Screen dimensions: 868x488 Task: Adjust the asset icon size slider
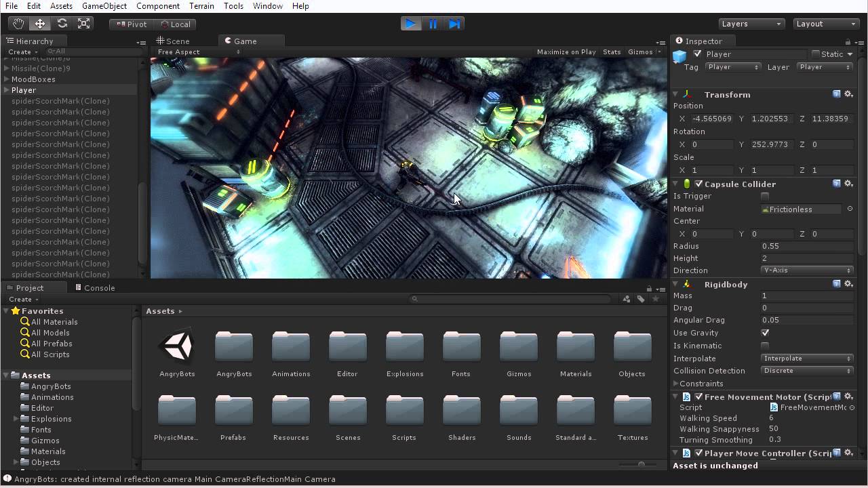pyautogui.click(x=641, y=464)
